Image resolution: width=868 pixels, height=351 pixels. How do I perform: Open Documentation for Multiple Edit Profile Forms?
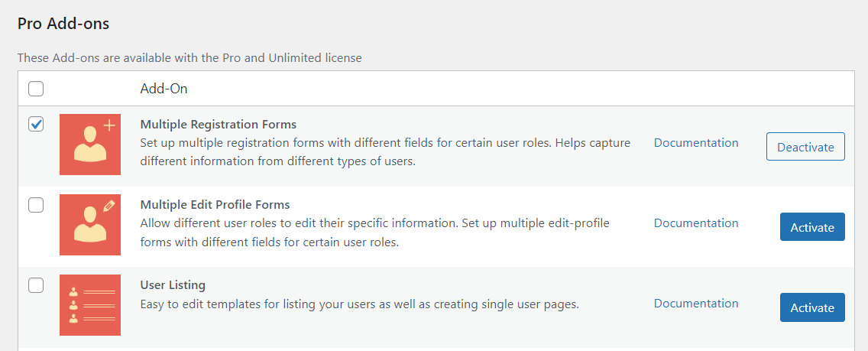pyautogui.click(x=696, y=223)
